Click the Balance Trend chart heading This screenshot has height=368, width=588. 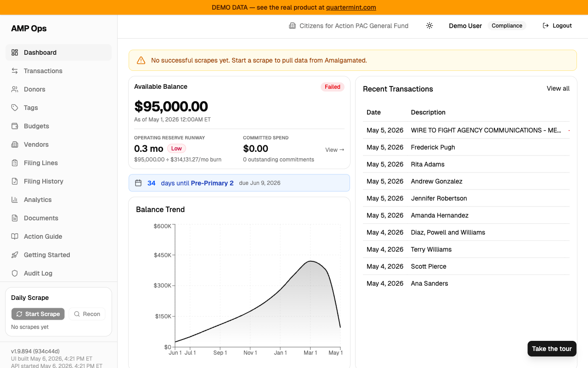[160, 209]
